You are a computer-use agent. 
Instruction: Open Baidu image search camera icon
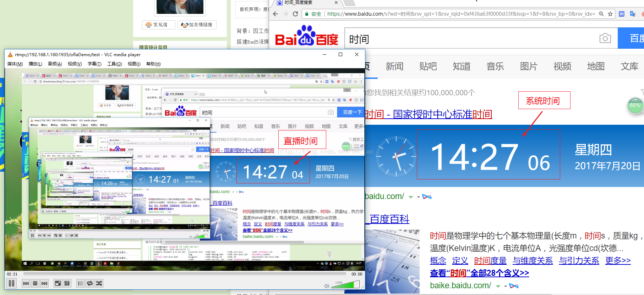tap(605, 38)
